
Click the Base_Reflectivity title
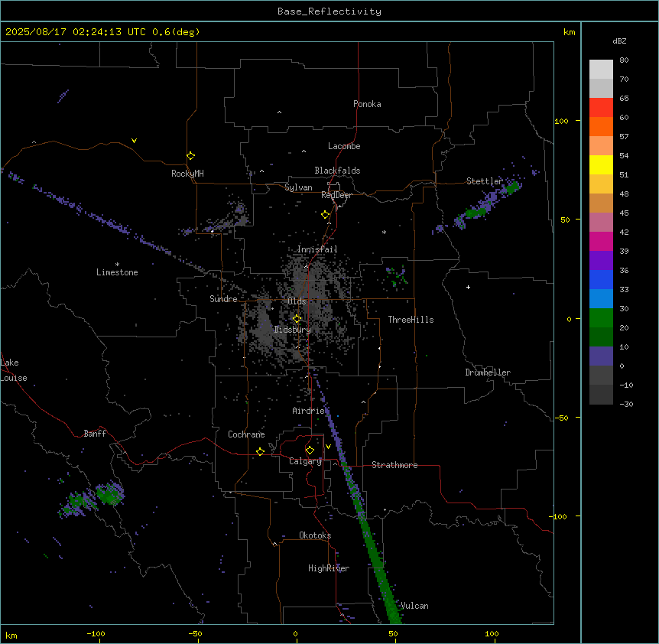pos(329,11)
